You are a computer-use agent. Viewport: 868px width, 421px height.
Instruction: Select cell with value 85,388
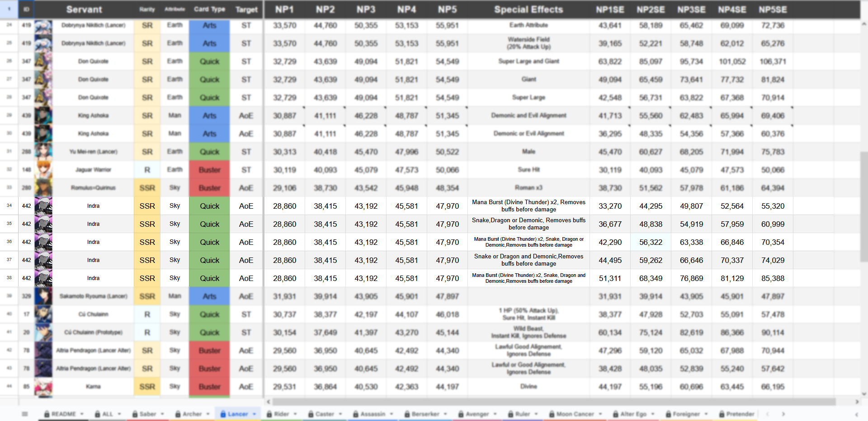[x=773, y=278]
